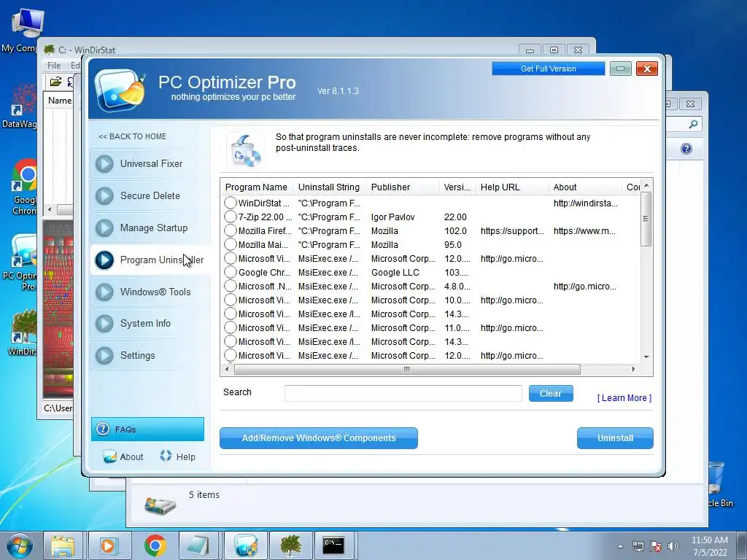Select Microsoft Visual 10.0 entry radio button
The image size is (747, 560).
(231, 300)
